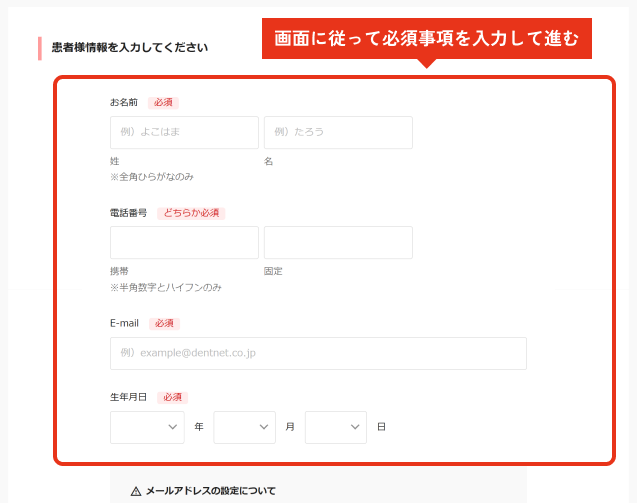637x503 pixels.
Task: Click the 患者様情報を入力してください heading
Action: [130, 48]
